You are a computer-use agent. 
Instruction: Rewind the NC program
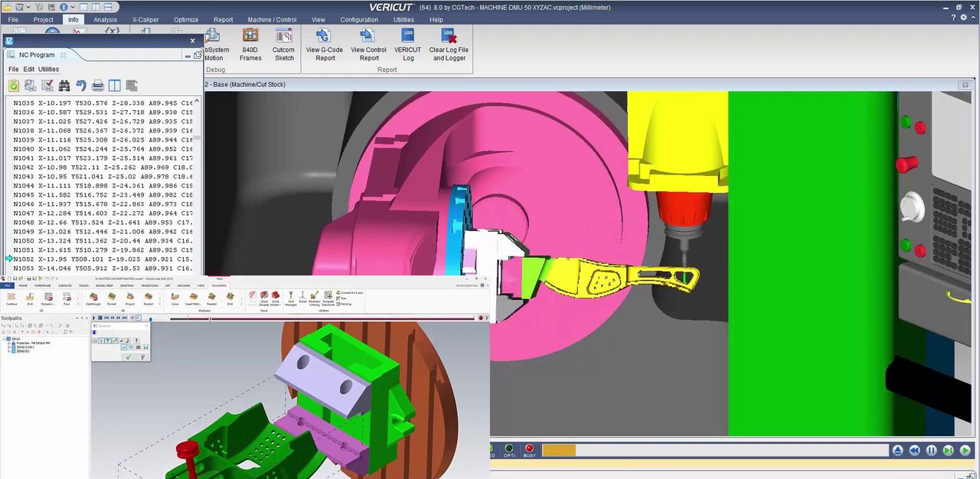pyautogui.click(x=914, y=451)
